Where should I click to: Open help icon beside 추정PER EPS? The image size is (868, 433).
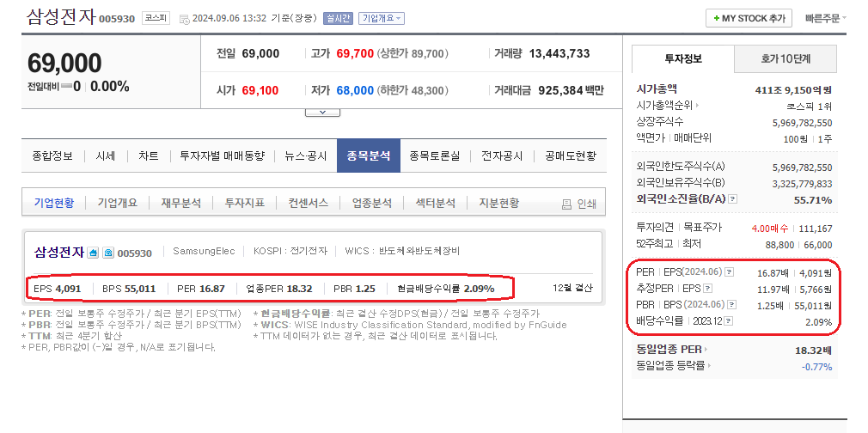707,288
